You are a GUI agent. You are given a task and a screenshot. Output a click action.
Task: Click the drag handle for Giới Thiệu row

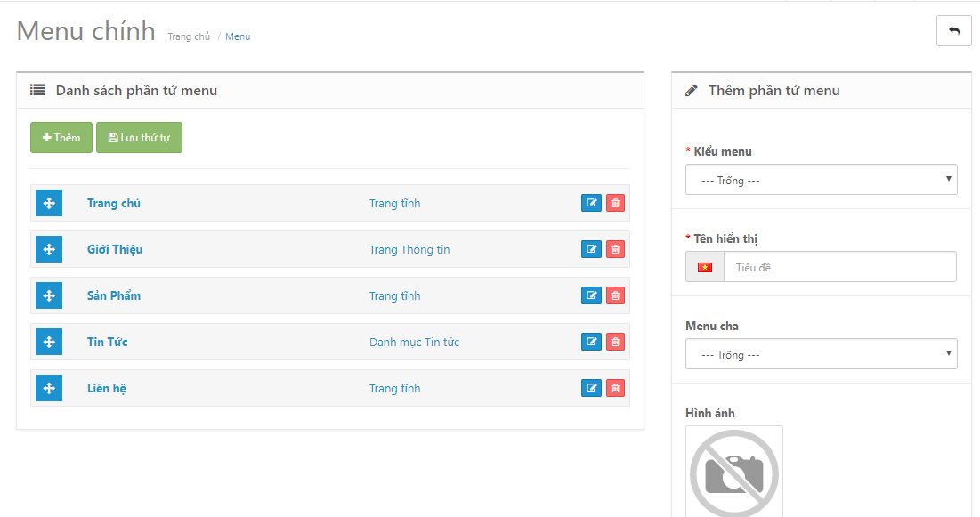point(49,249)
